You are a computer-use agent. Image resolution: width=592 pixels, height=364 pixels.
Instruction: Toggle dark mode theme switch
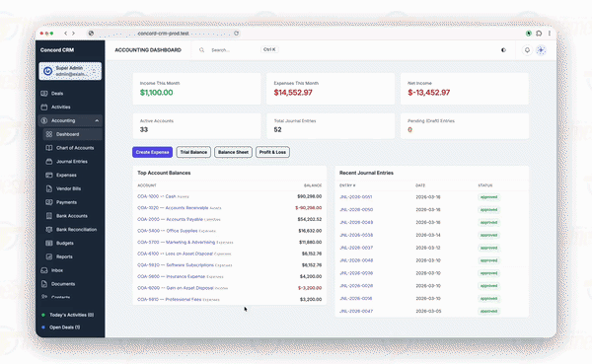click(x=503, y=50)
